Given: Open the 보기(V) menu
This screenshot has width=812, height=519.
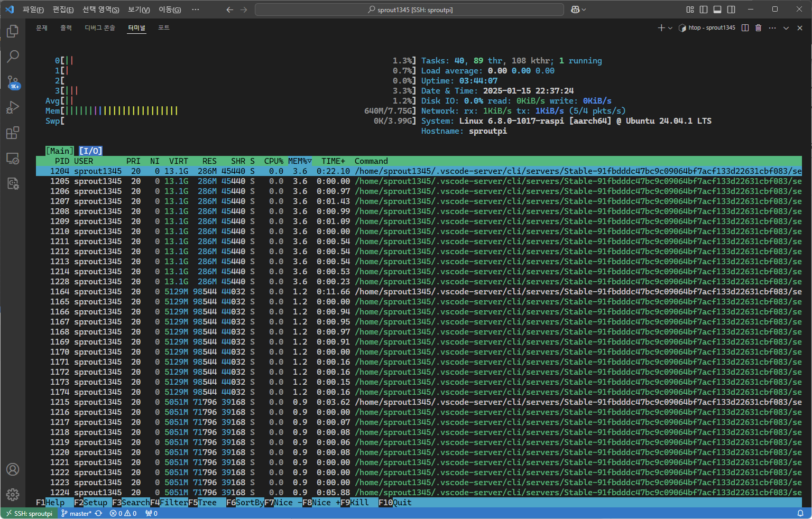Looking at the screenshot, I should (139, 10).
